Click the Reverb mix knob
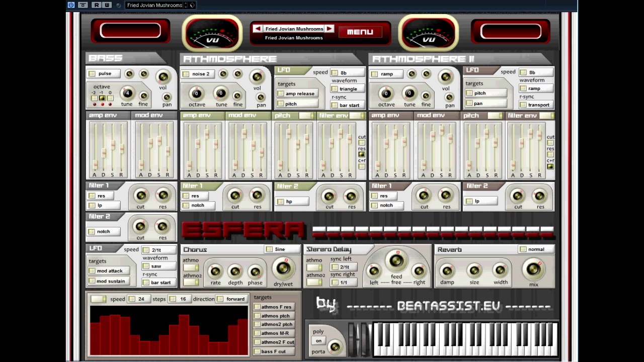The image size is (644, 362). (533, 269)
